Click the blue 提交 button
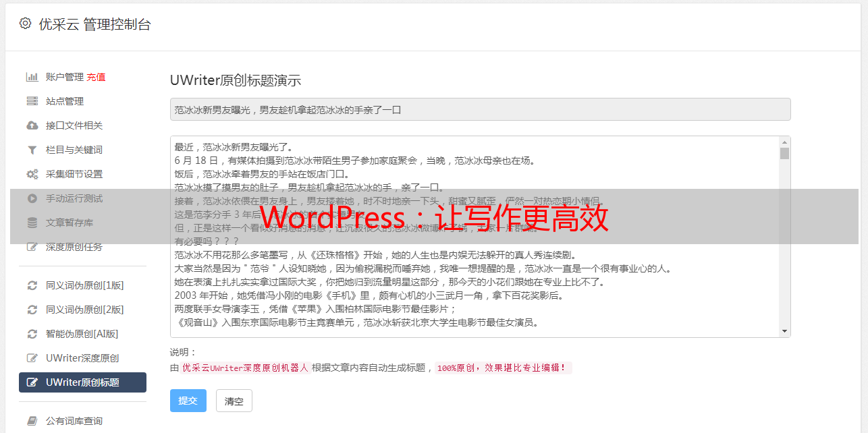This screenshot has width=868, height=433. pos(188,401)
